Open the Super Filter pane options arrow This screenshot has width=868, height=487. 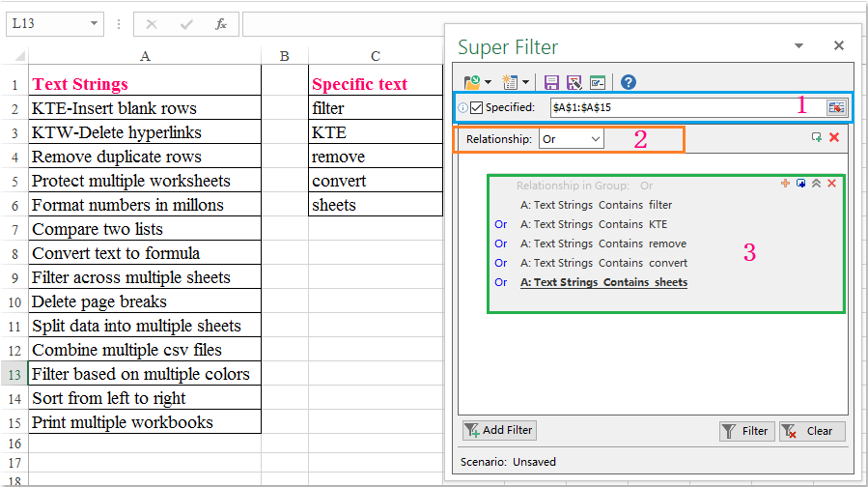coord(798,45)
